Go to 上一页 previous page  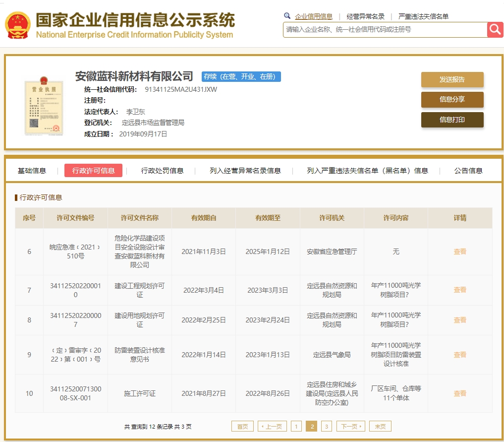pos(272,426)
